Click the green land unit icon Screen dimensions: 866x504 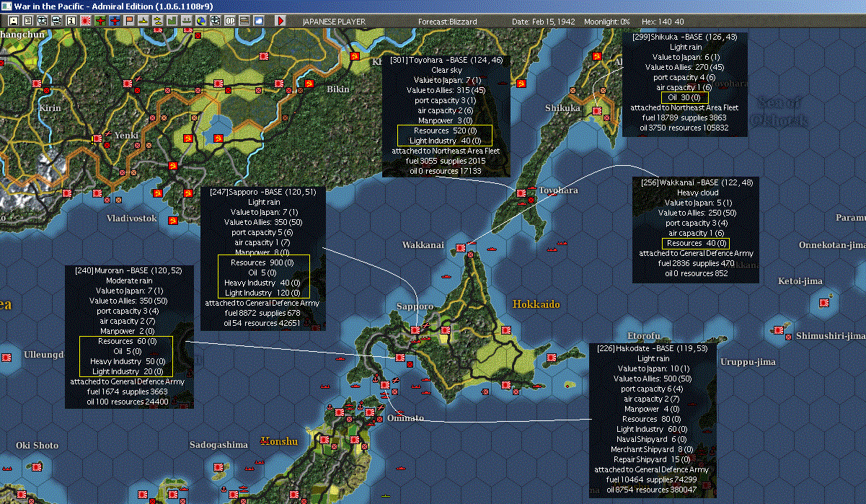click(x=172, y=21)
